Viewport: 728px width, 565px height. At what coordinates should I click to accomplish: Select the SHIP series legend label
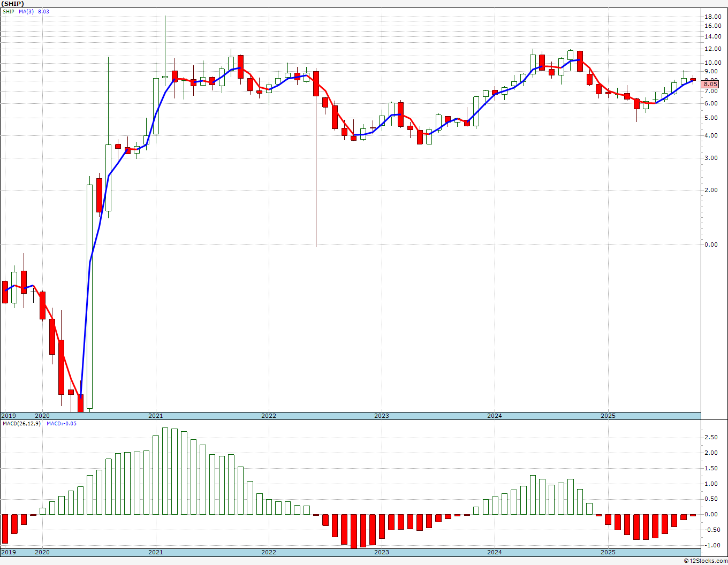(9, 11)
